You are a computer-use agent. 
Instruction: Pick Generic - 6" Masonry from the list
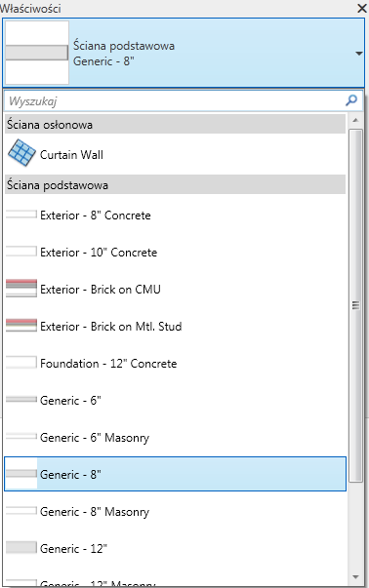175,437
